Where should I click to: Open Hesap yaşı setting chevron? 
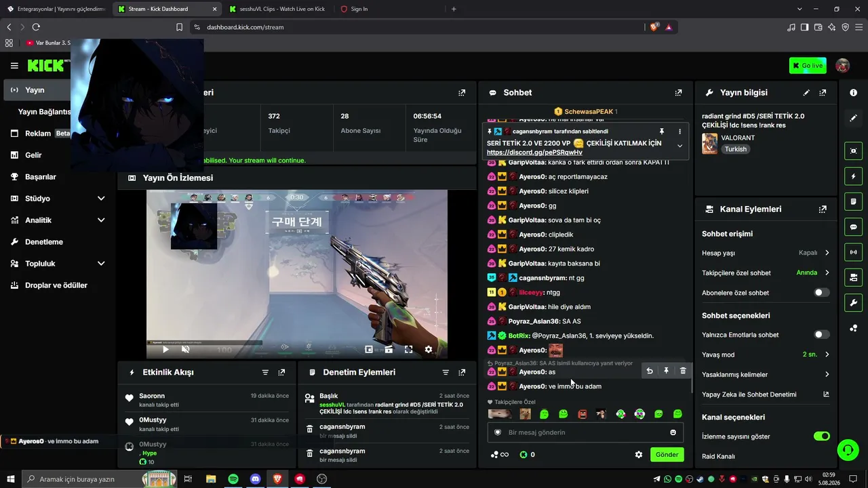coord(827,253)
